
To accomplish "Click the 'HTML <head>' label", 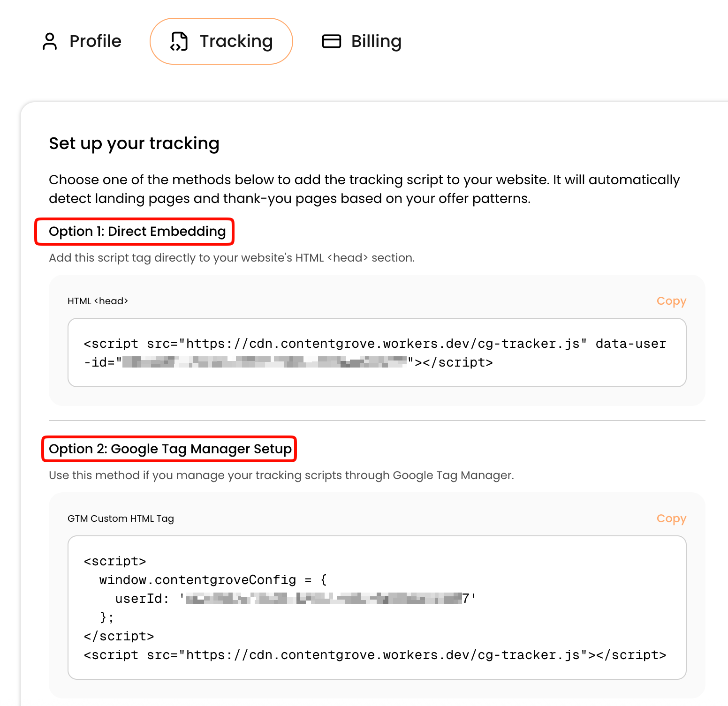I will (x=98, y=301).
